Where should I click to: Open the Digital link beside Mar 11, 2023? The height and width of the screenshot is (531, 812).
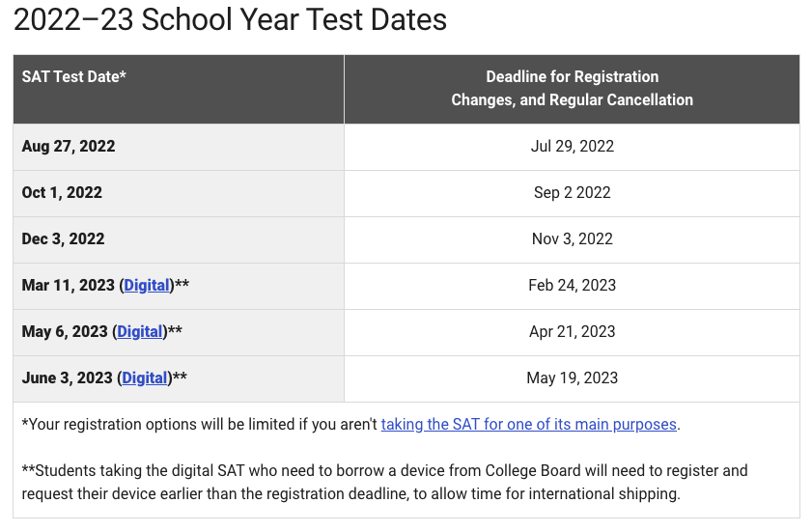pos(146,286)
